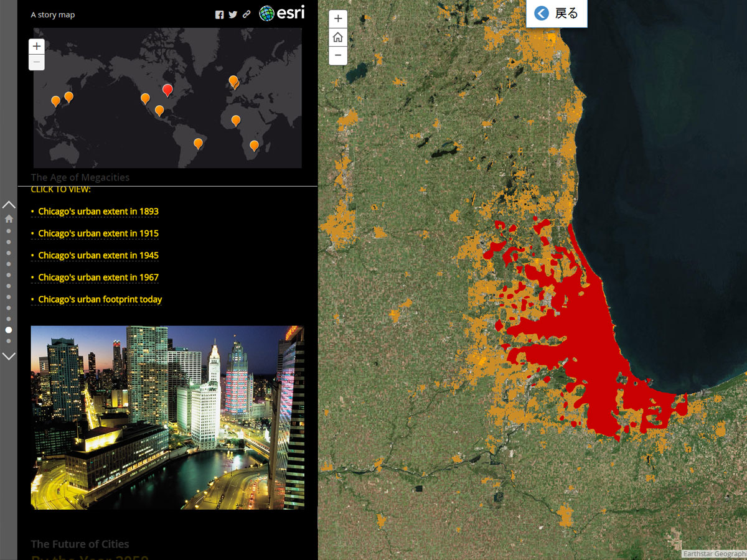Reset main map to home extent
Viewport: 747px width, 560px height.
(x=337, y=37)
